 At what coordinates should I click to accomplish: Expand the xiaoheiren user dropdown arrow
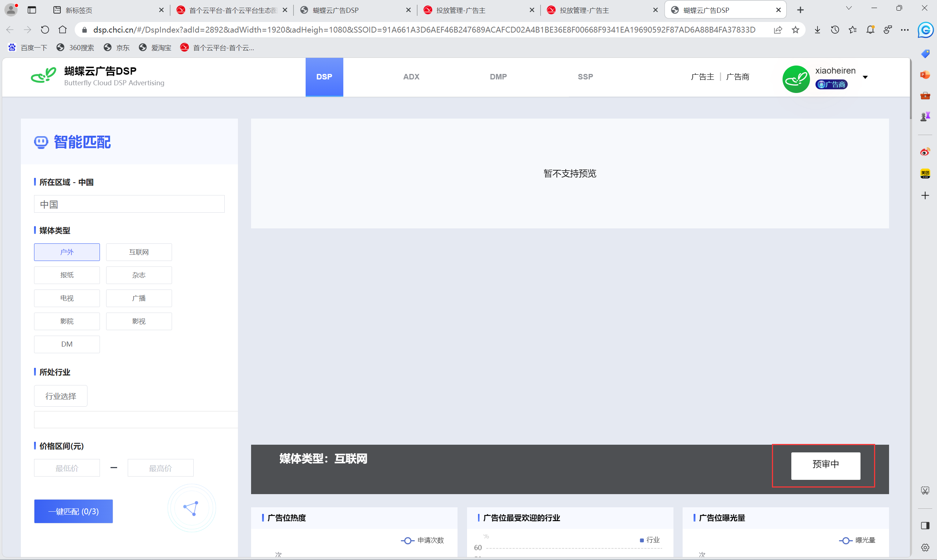pyautogui.click(x=865, y=77)
